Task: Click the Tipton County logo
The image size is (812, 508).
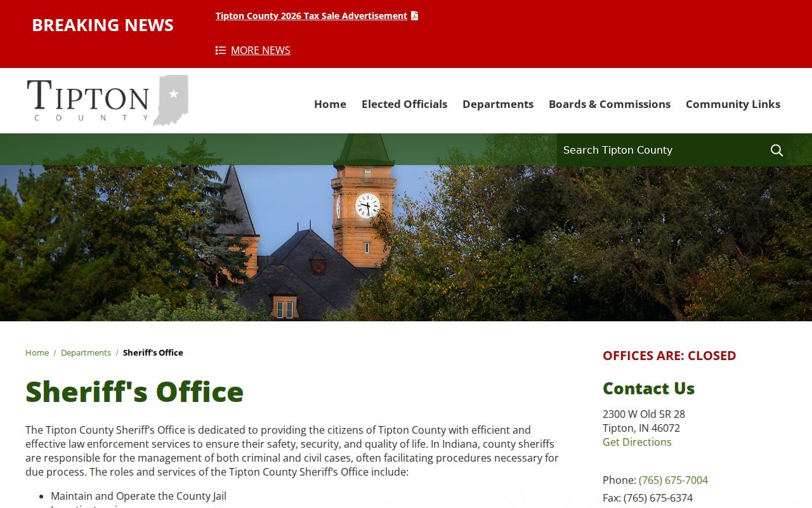Action: pyautogui.click(x=108, y=100)
